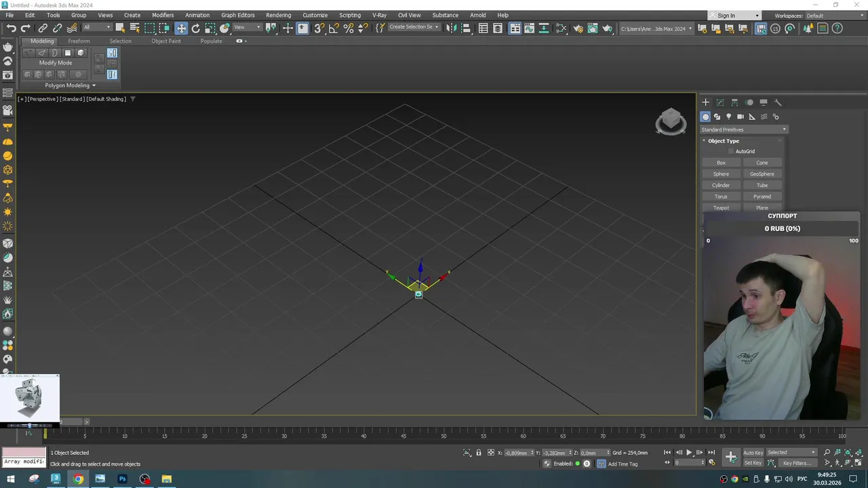This screenshot has height=488, width=868.
Task: Expand the Polygon Modeling panel arrow
Action: point(94,85)
